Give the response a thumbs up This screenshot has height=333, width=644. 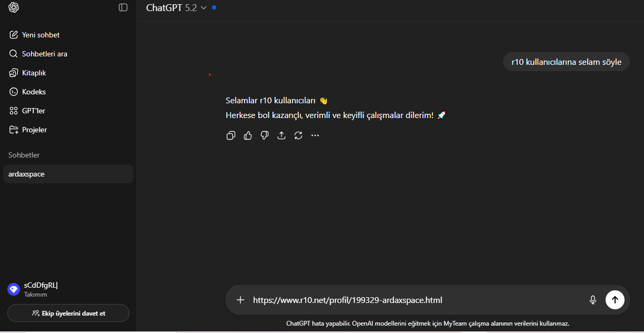tap(248, 135)
